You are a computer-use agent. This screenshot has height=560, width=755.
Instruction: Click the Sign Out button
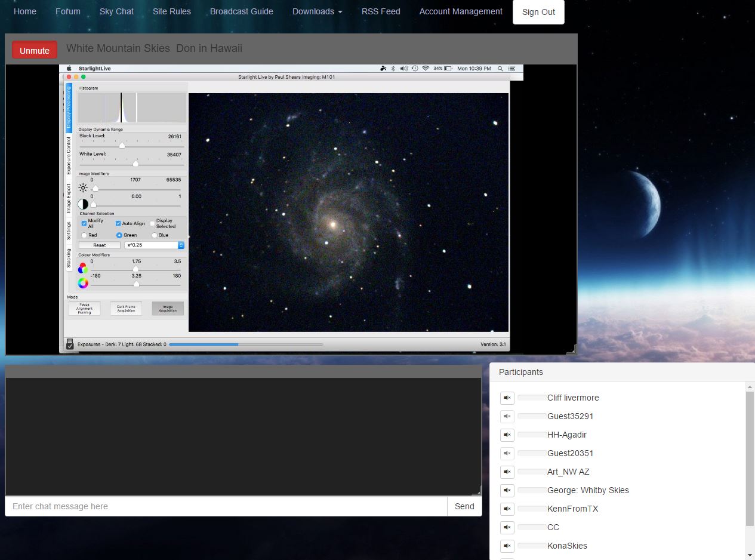pyautogui.click(x=538, y=12)
